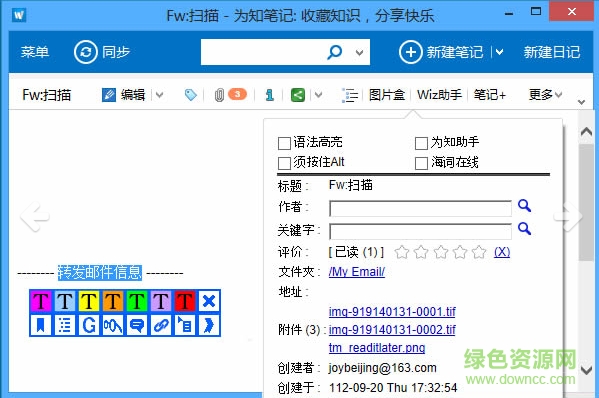The image size is (599, 398).
Task: Expand share dropdown arrow
Action: 318,95
